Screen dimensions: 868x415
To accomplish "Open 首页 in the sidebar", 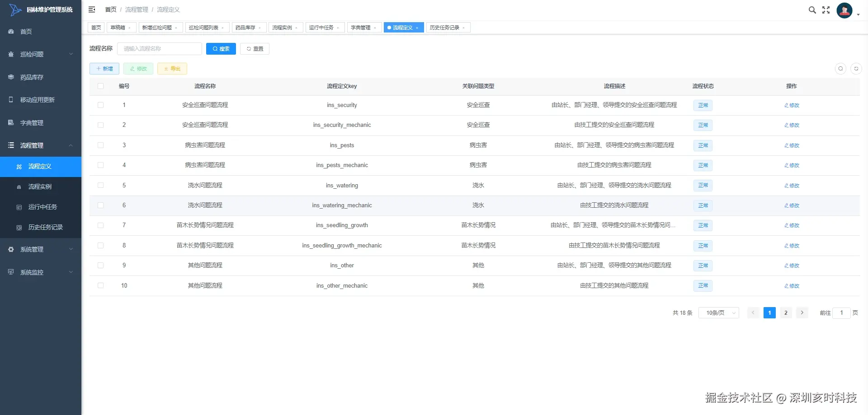I will tap(41, 32).
